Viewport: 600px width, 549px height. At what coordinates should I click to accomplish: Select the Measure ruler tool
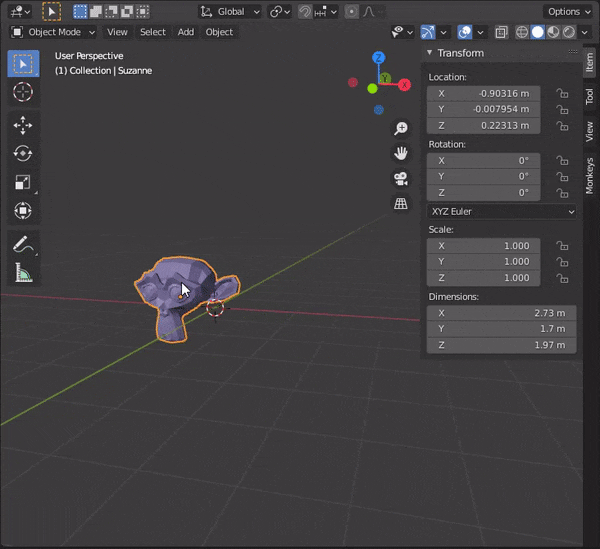coord(23,272)
